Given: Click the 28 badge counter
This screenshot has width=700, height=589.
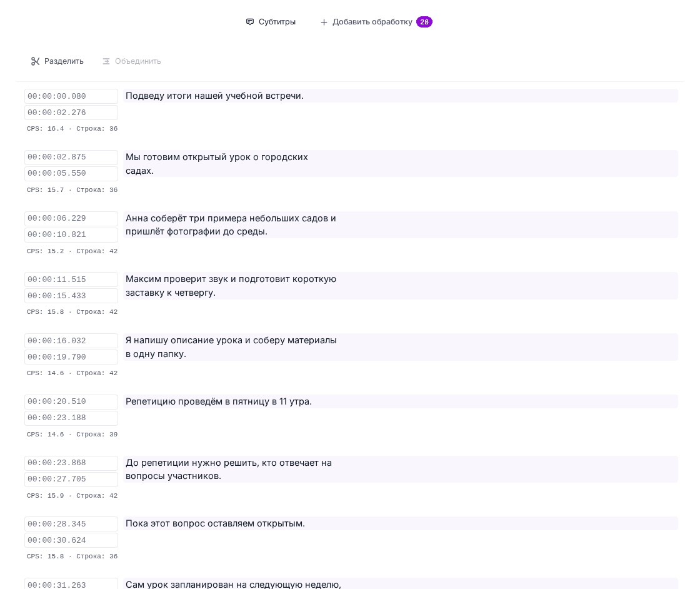Looking at the screenshot, I should [x=424, y=22].
